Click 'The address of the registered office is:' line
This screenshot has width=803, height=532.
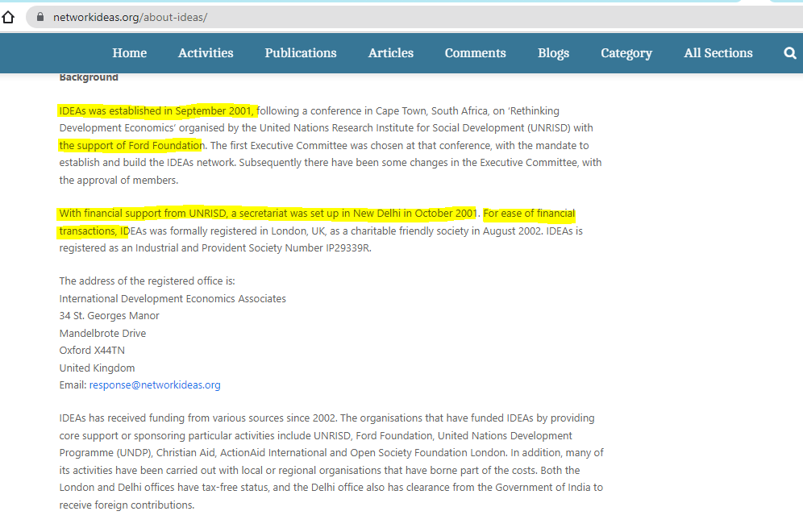(x=147, y=281)
